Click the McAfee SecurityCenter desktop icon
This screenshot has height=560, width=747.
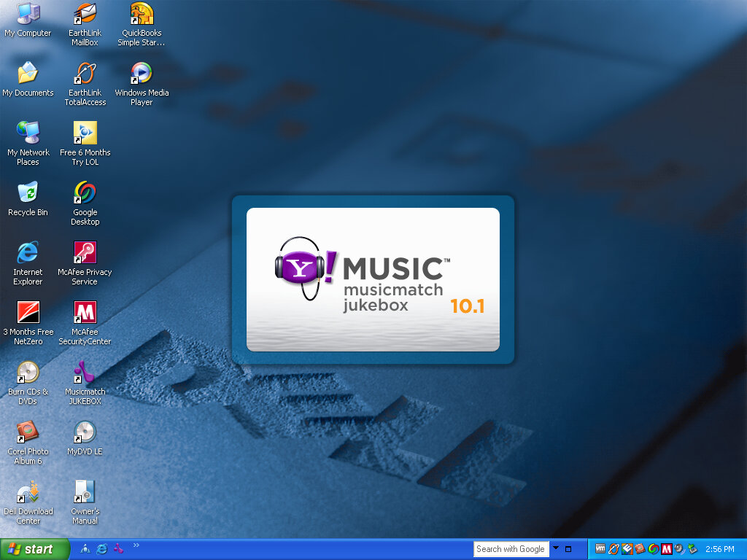coord(85,313)
